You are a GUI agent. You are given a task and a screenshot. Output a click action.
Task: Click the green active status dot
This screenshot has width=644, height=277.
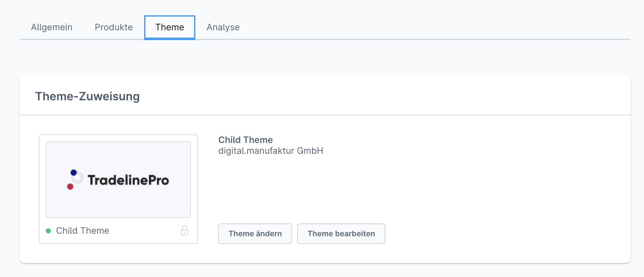(48, 231)
